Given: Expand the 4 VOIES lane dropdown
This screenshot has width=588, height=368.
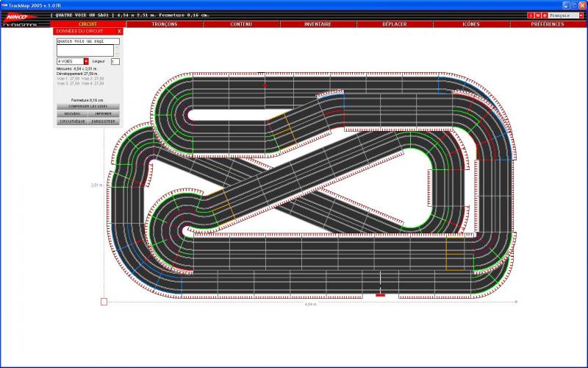Looking at the screenshot, I should click(x=86, y=61).
